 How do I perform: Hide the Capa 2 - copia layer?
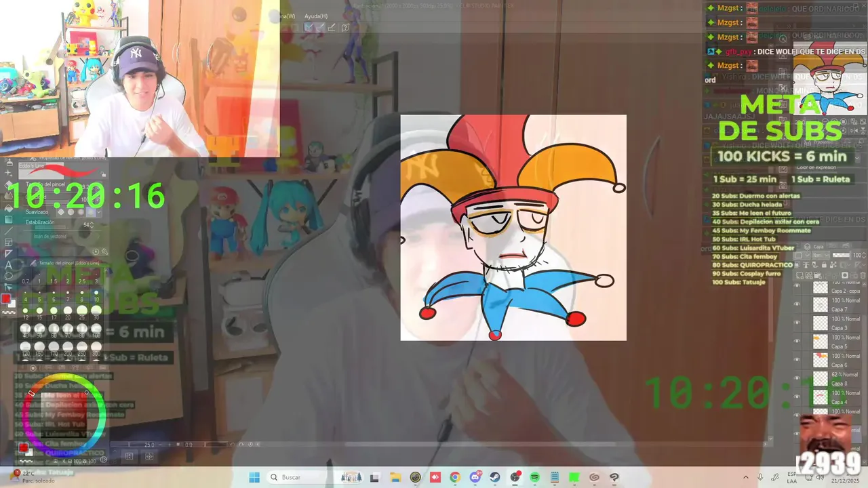[797, 287]
